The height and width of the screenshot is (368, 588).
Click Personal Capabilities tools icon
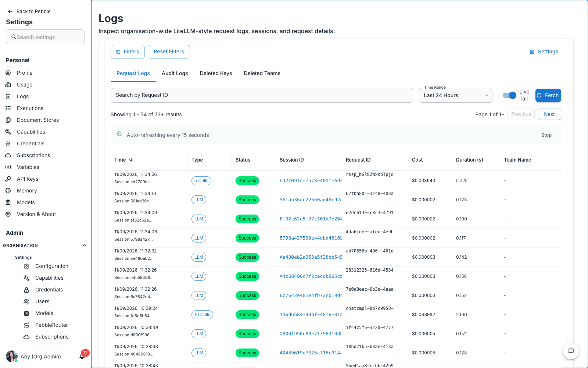8,132
